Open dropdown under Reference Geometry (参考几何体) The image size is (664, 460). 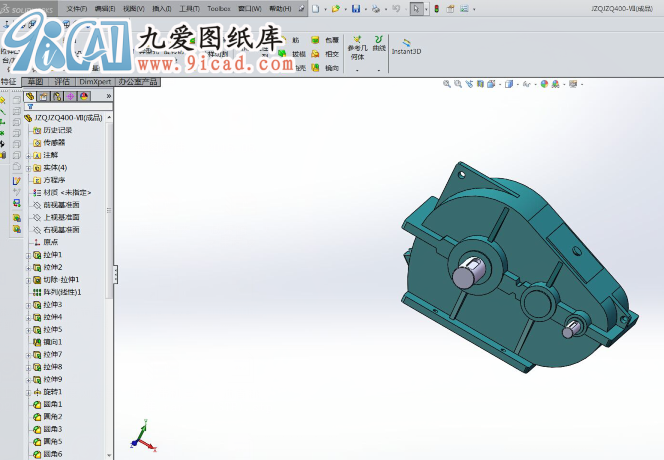(357, 70)
